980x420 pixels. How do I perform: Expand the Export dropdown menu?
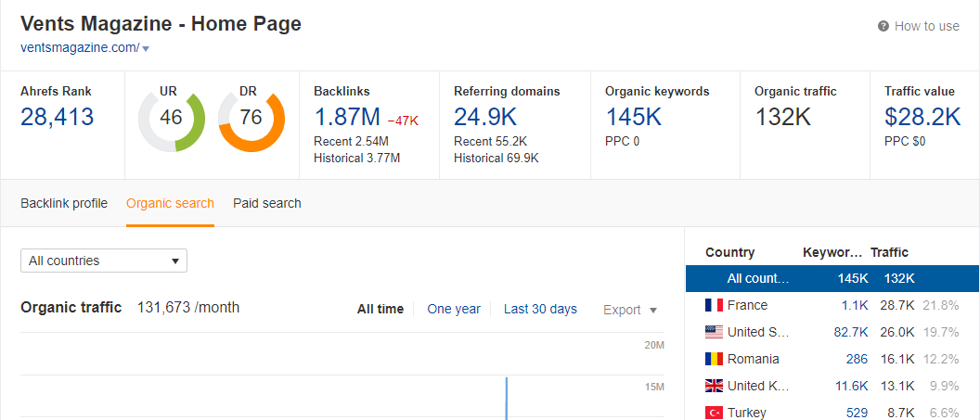point(630,310)
